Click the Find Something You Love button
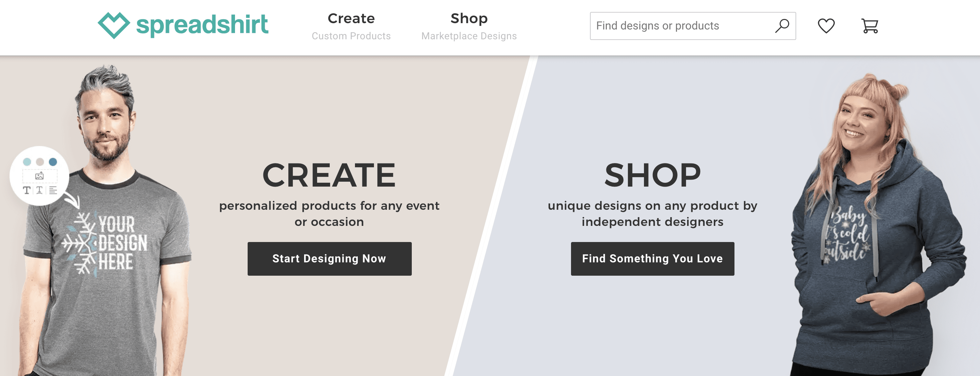Screen dimensions: 980x376 pyautogui.click(x=652, y=258)
